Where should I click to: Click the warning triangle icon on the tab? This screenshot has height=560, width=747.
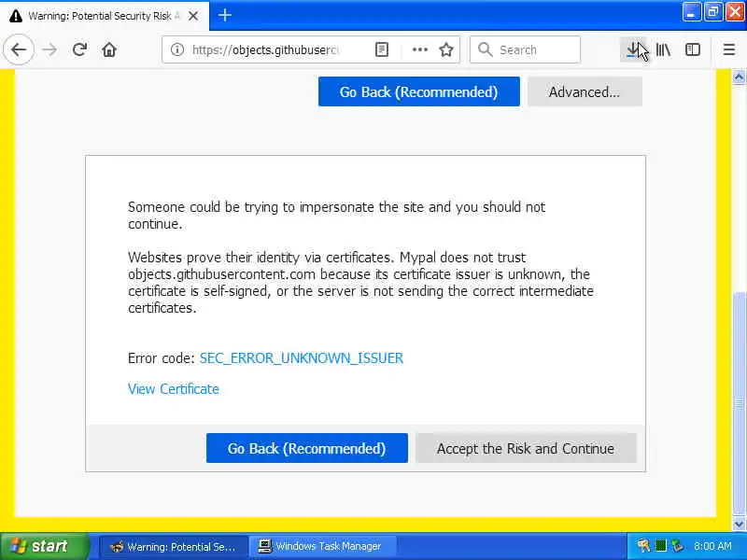(16, 16)
